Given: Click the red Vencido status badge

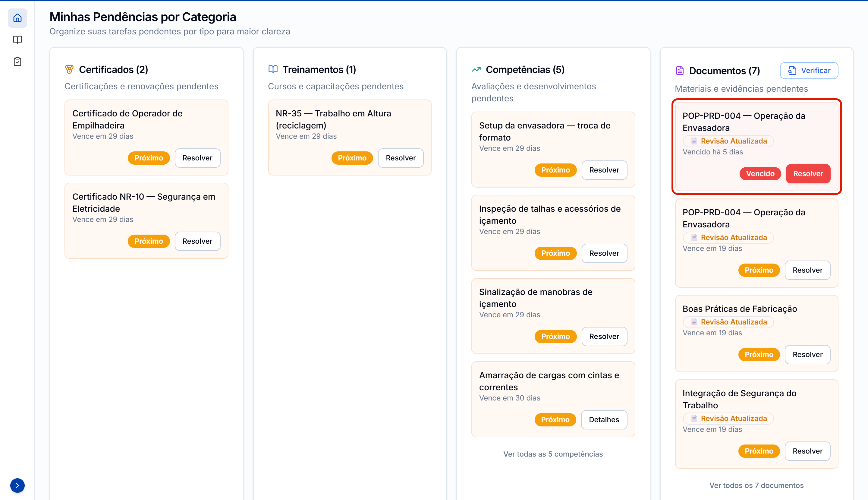Looking at the screenshot, I should click(x=760, y=174).
